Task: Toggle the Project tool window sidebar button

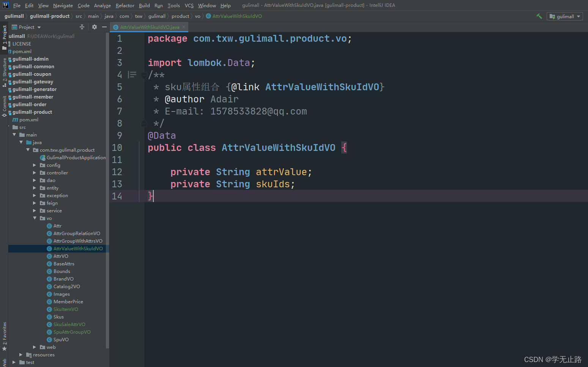Action: [4, 37]
